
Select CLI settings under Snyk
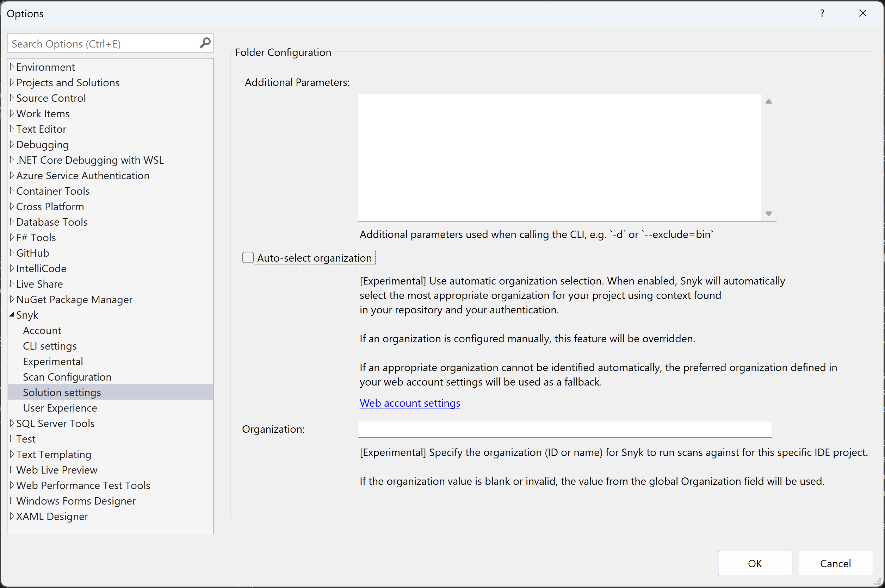[50, 346]
